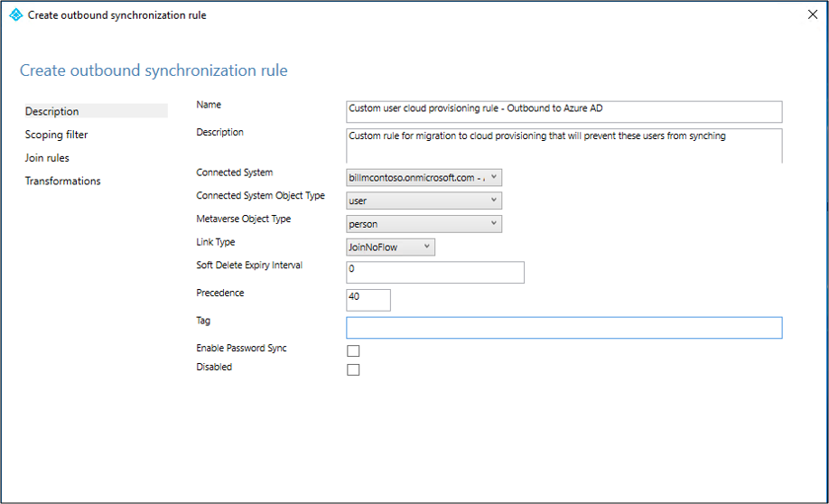Click the "Connected System Object Type" label
The width and height of the screenshot is (829, 504).
pyautogui.click(x=260, y=196)
